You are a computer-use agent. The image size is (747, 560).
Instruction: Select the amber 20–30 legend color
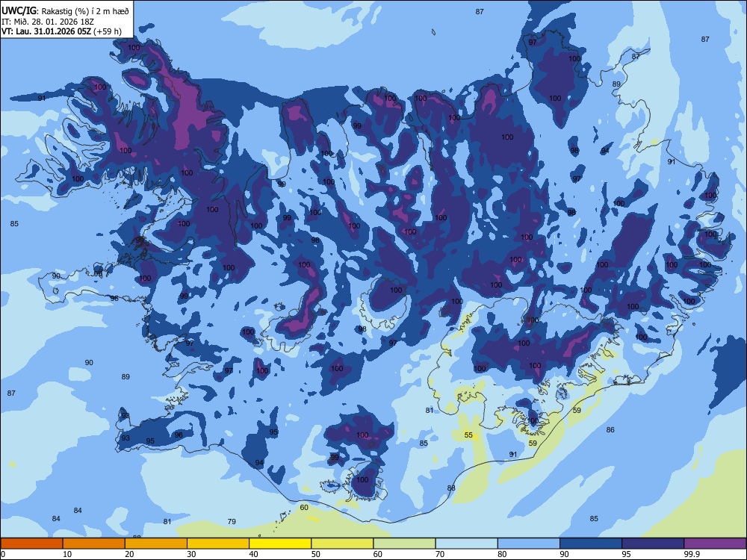click(156, 544)
